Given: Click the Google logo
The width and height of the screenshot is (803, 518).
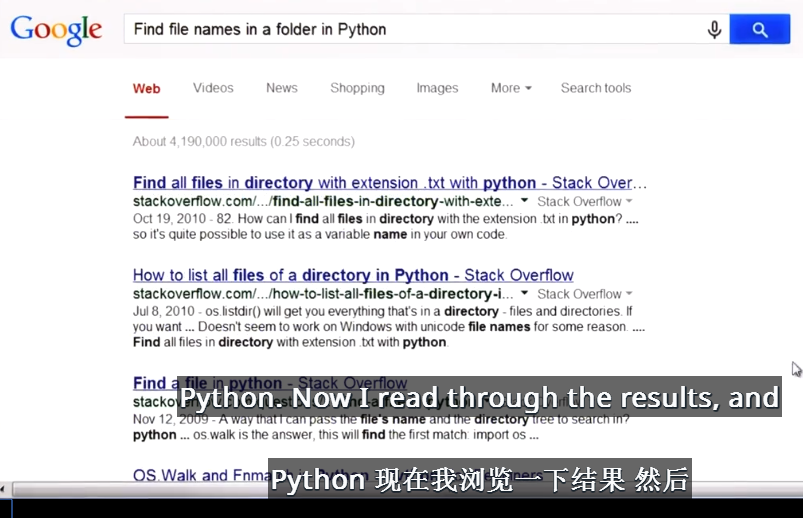Looking at the screenshot, I should click(56, 30).
